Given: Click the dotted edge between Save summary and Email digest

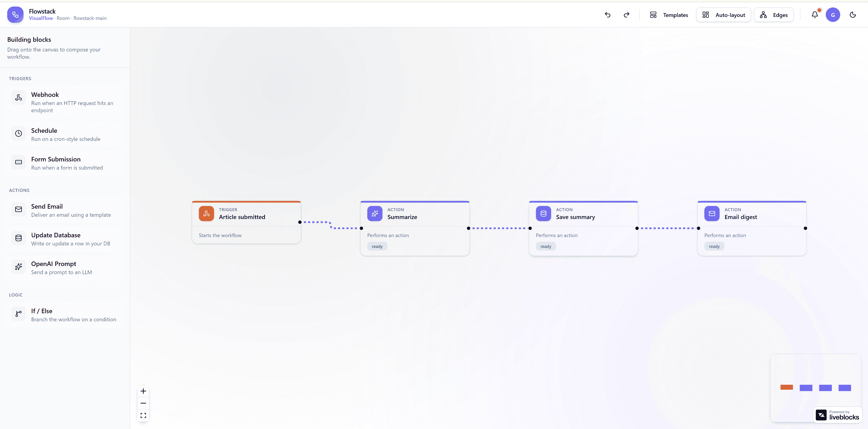Looking at the screenshot, I should [x=668, y=228].
